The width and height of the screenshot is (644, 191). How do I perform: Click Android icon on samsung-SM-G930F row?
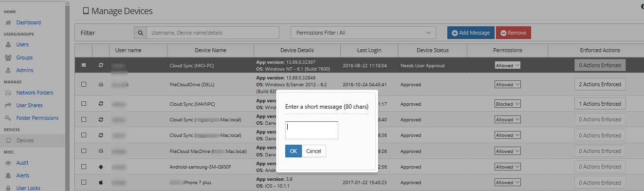[x=101, y=167]
